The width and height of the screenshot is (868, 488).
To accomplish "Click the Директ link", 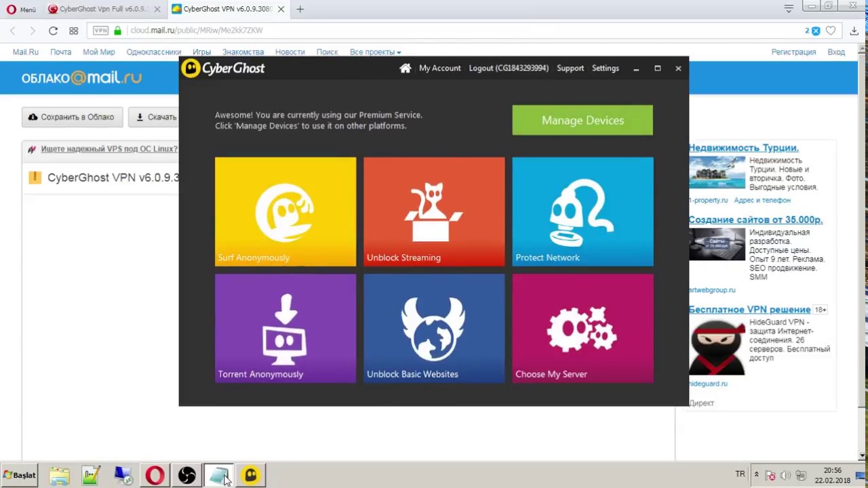I will click(701, 403).
